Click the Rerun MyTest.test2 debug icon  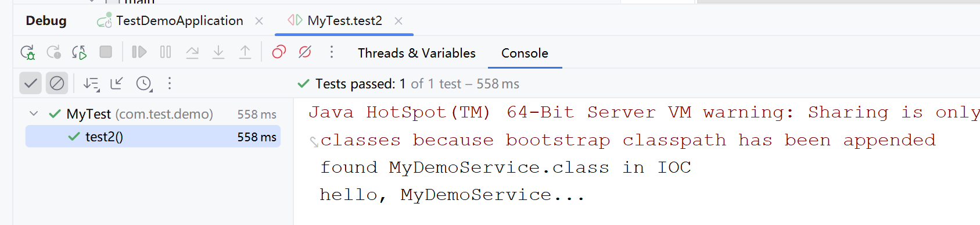pos(27,52)
